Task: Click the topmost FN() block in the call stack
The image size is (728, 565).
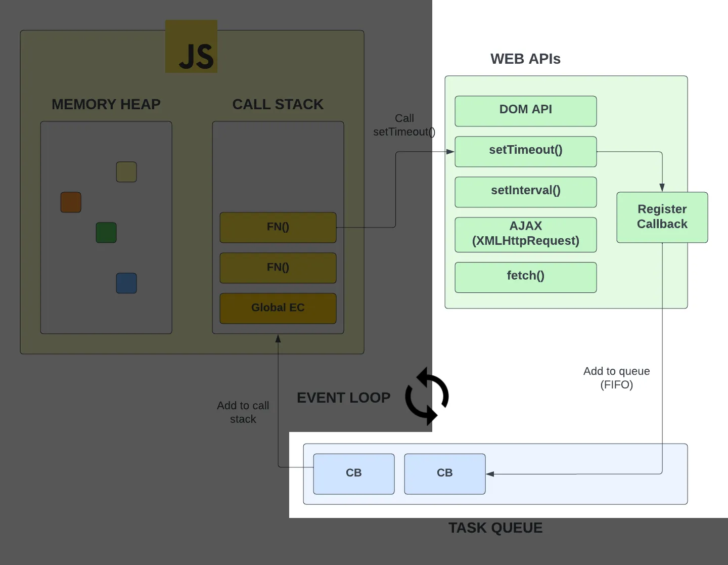Action: tap(278, 227)
